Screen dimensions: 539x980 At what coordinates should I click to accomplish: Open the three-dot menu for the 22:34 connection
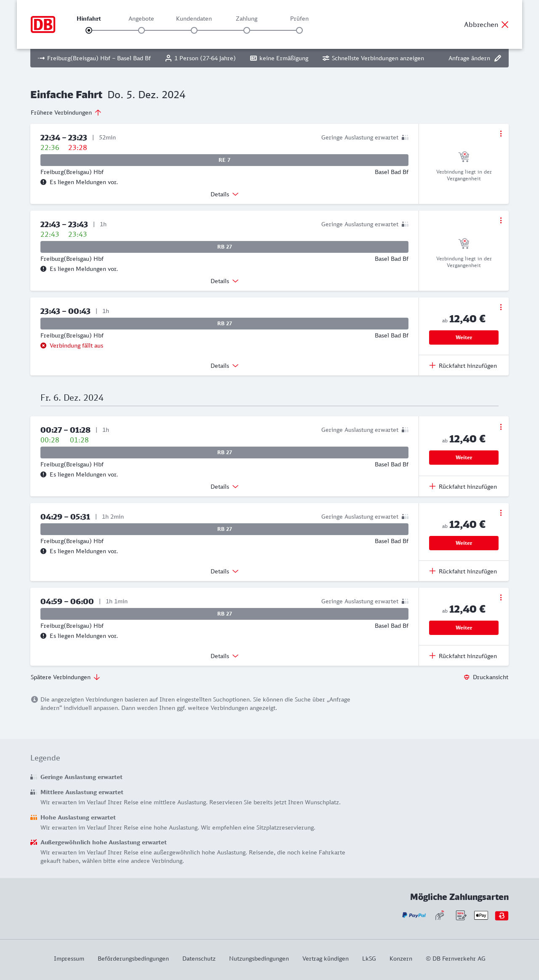501,134
